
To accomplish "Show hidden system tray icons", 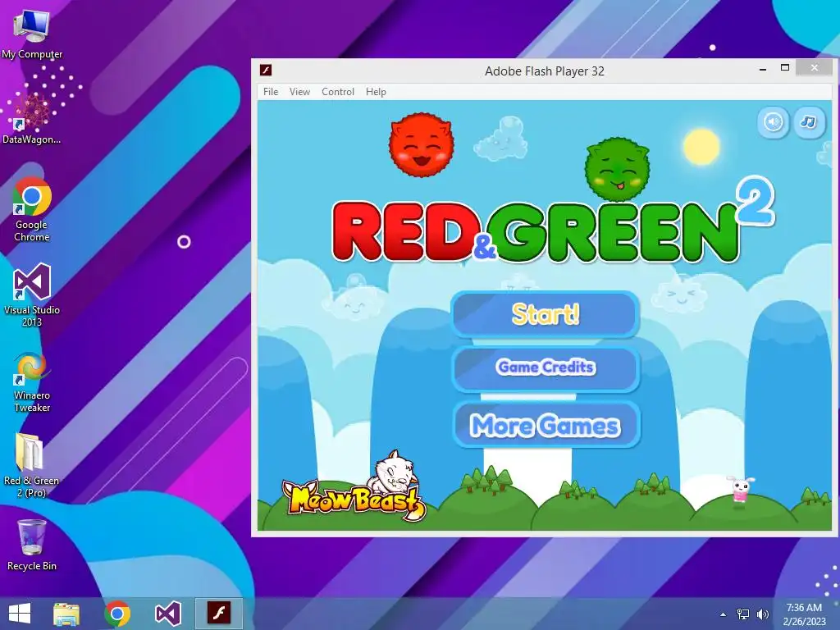I will coord(724,614).
